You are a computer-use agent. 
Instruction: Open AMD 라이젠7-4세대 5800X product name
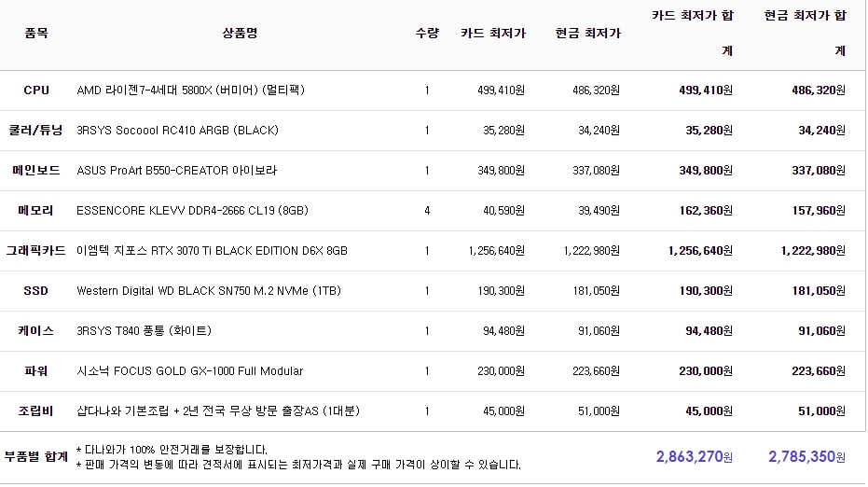tap(190, 90)
